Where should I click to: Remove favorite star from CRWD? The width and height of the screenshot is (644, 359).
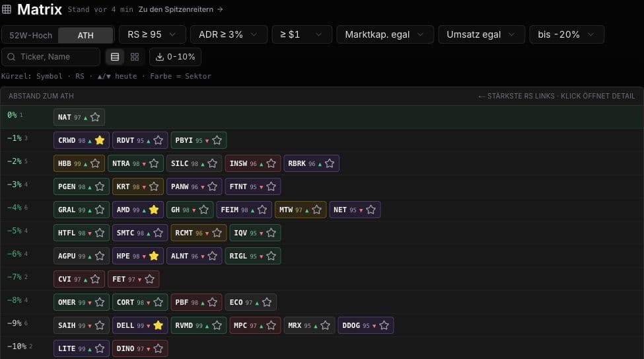[99, 140]
